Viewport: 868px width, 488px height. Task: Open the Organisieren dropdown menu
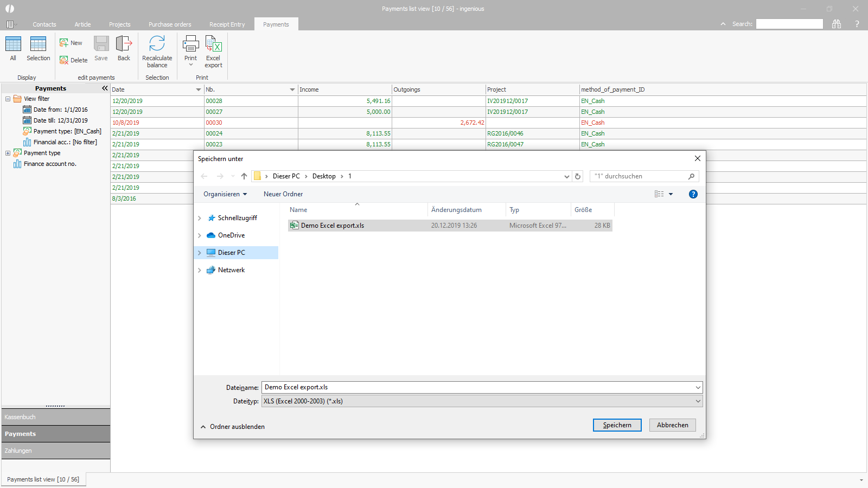[x=225, y=194]
